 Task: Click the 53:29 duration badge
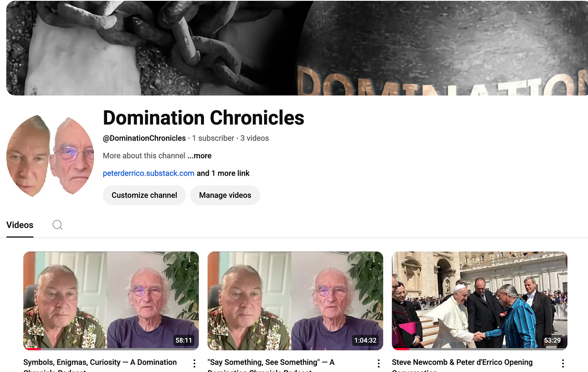[552, 340]
